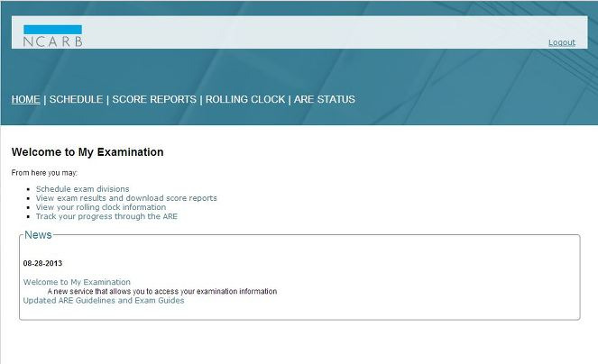Go to the HOME menu item
598x364 pixels.
(x=25, y=99)
